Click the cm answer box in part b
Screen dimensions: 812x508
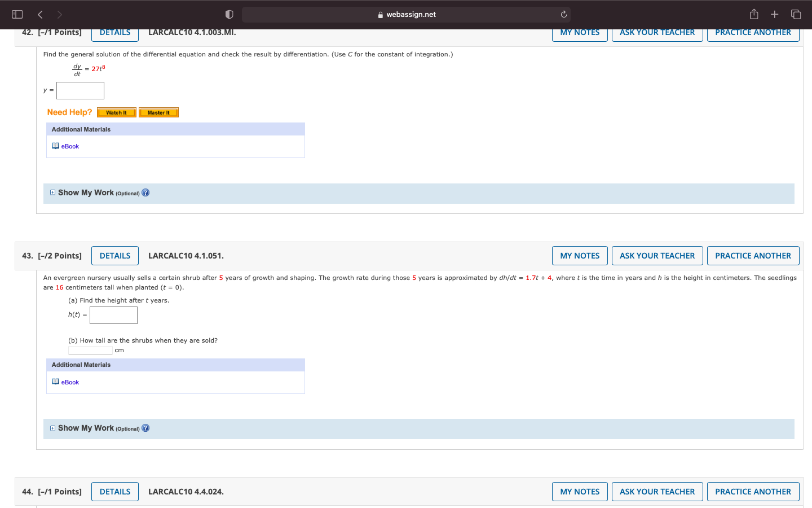(x=90, y=349)
